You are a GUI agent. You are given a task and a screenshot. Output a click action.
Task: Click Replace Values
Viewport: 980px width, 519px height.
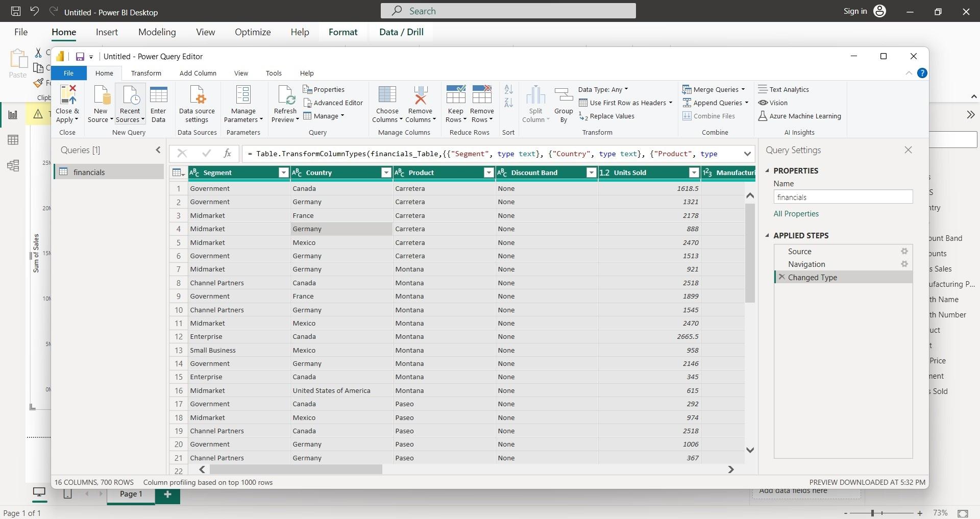[x=606, y=116]
